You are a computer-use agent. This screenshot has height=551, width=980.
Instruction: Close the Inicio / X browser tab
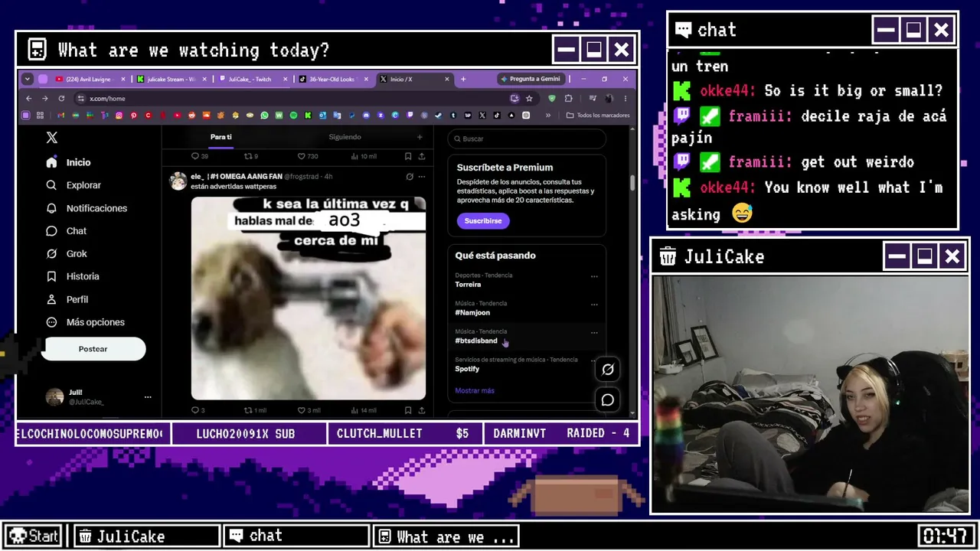coord(447,79)
